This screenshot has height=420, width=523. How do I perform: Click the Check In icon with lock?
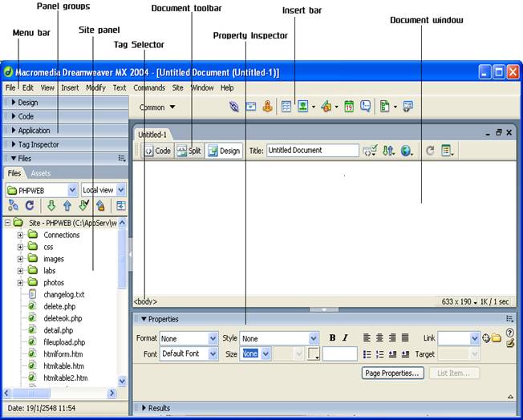click(x=100, y=206)
